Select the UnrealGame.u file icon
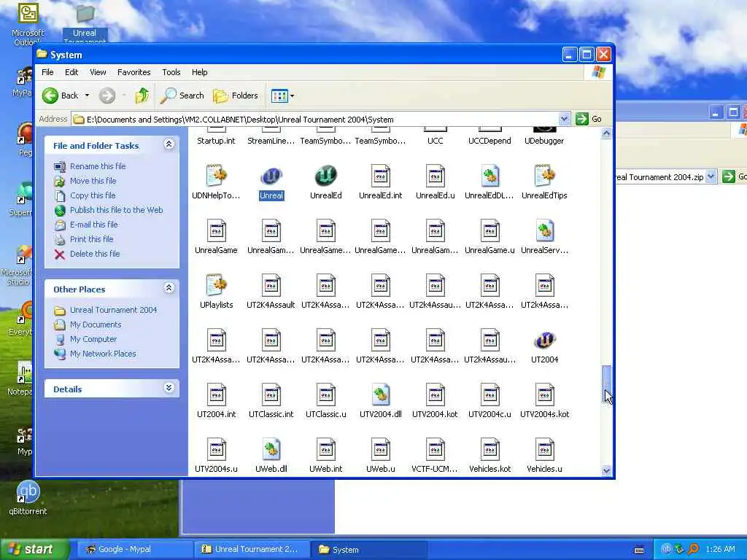Screen dimensions: 747x560 click(489, 231)
